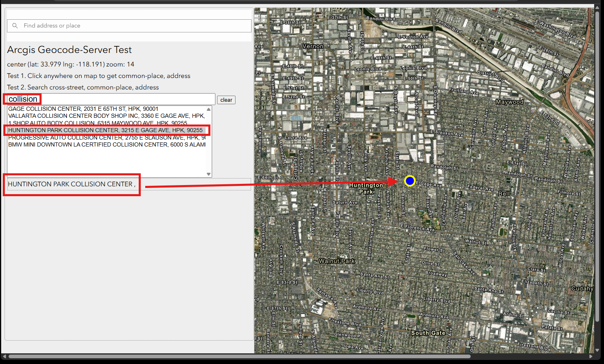Click the search magnifier icon
The width and height of the screenshot is (604, 364).
click(x=15, y=25)
